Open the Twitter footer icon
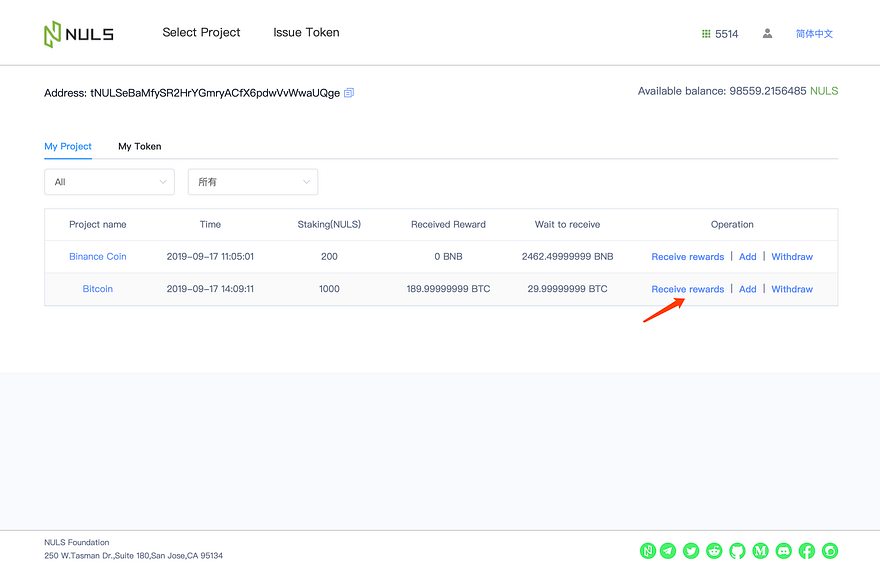This screenshot has height=569, width=880. coord(691,550)
